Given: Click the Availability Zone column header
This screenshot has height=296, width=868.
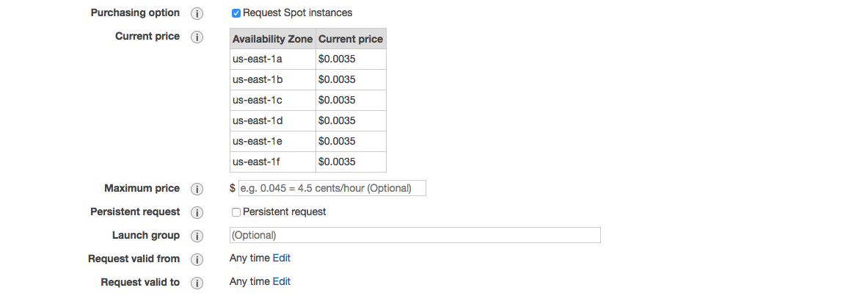Looking at the screenshot, I should tap(272, 39).
